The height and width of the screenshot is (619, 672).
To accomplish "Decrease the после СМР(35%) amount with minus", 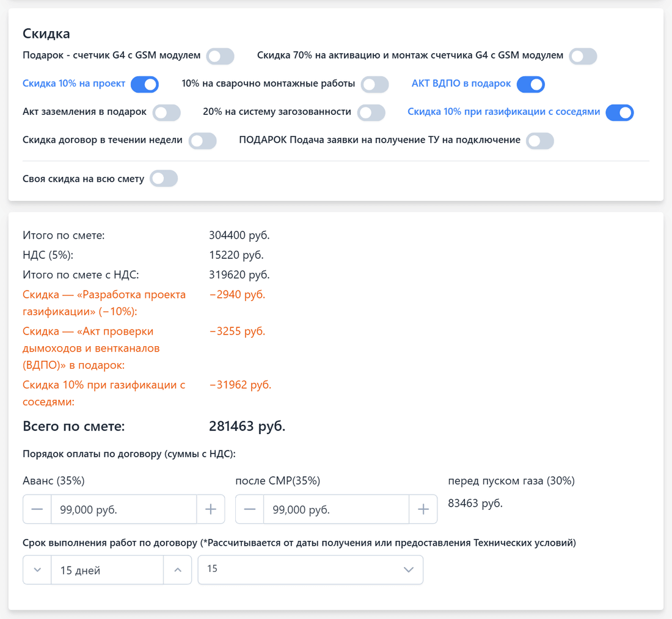I will coord(250,509).
